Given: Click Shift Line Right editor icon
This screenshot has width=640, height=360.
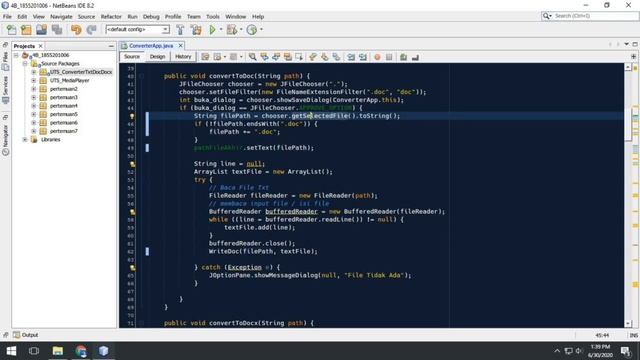Looking at the screenshot, I should (x=363, y=57).
